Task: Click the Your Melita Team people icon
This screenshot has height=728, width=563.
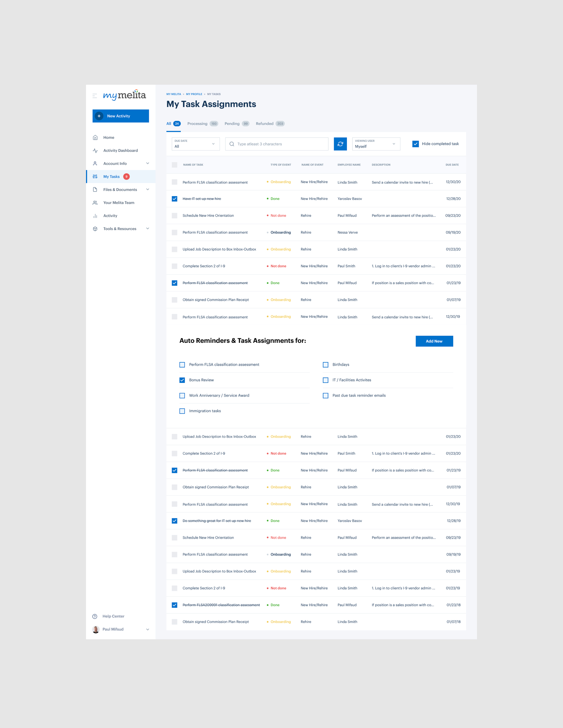Action: (95, 203)
